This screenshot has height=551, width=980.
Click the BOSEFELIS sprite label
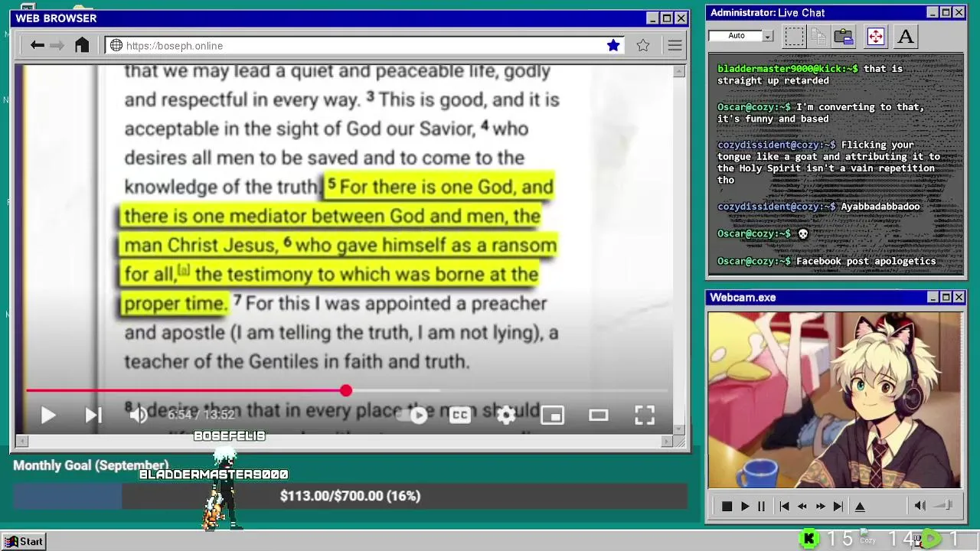tap(230, 436)
